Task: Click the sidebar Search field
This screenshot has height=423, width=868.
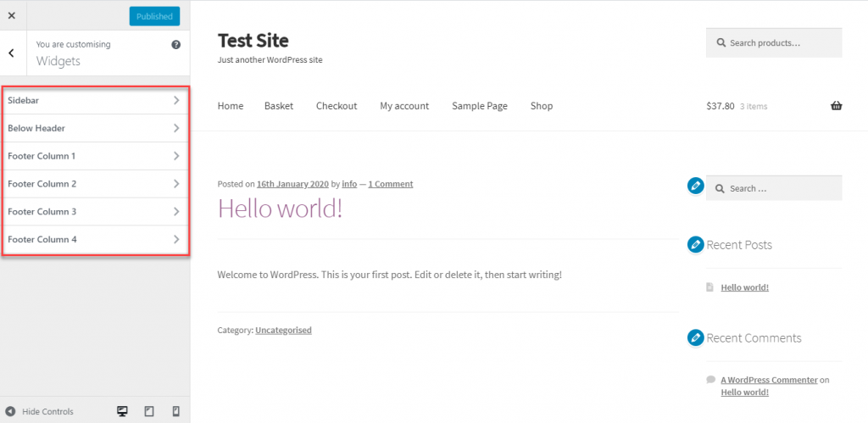Action: (774, 188)
